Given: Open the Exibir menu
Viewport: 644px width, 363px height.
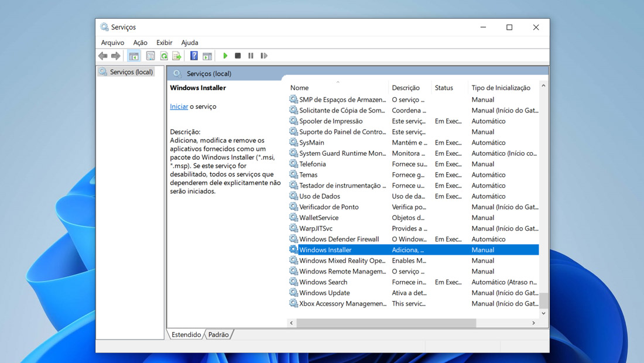Looking at the screenshot, I should click(x=165, y=42).
